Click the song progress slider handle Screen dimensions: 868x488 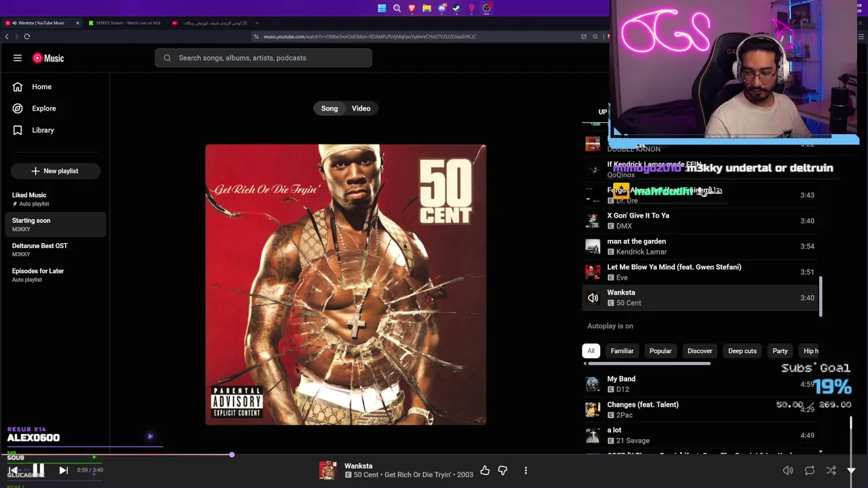point(231,455)
